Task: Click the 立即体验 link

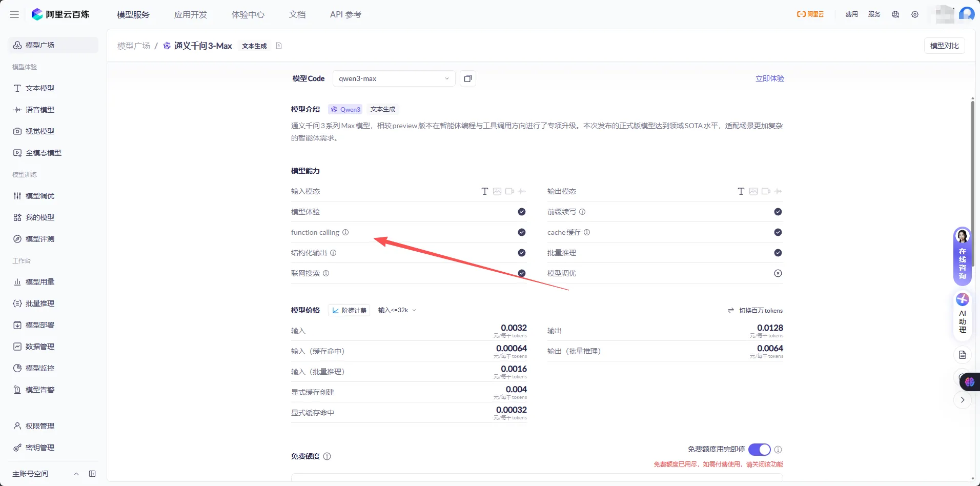Action: coord(769,78)
